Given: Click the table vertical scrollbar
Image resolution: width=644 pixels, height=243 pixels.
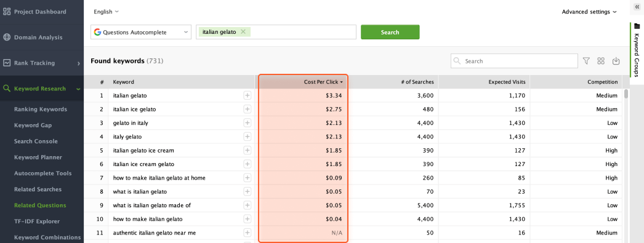Looking at the screenshot, I should pos(626,94).
